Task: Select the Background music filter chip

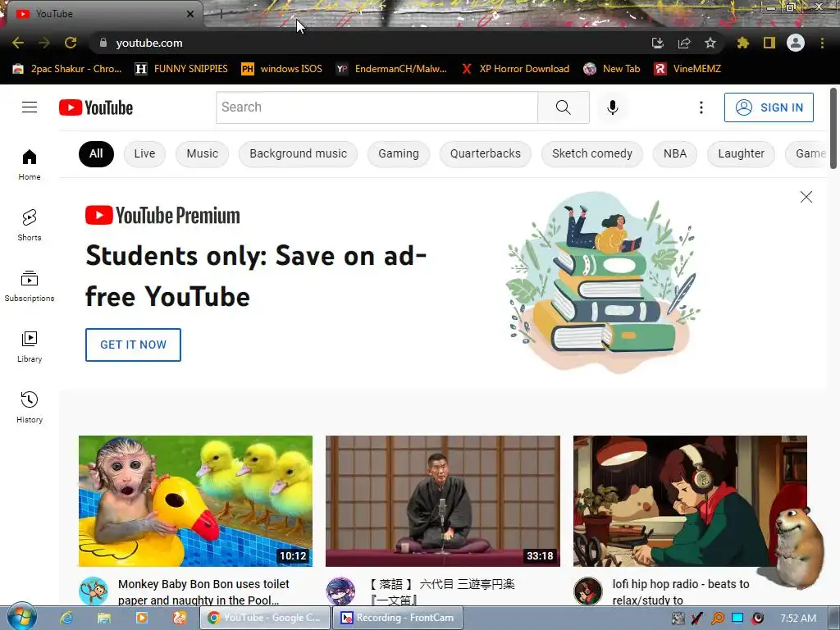Action: click(298, 153)
